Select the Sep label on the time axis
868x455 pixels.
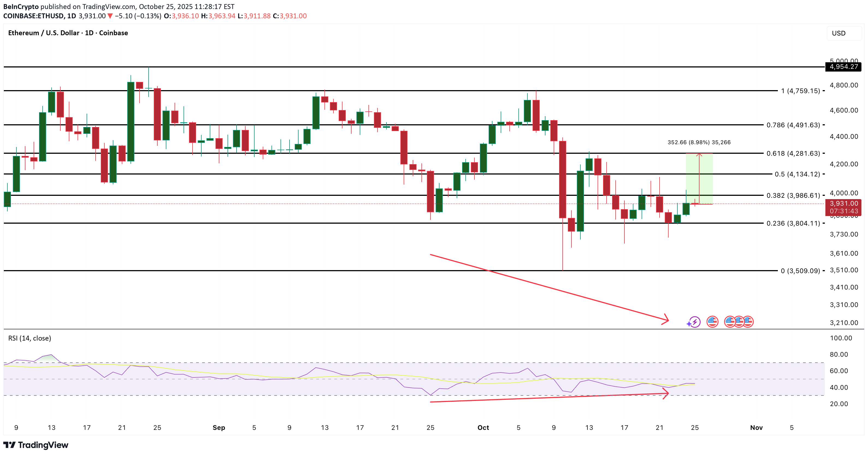219,427
